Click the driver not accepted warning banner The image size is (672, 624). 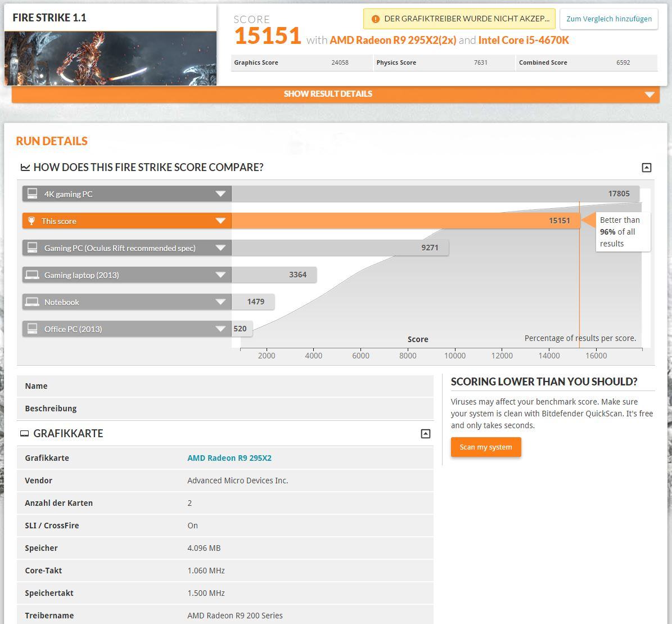click(459, 19)
